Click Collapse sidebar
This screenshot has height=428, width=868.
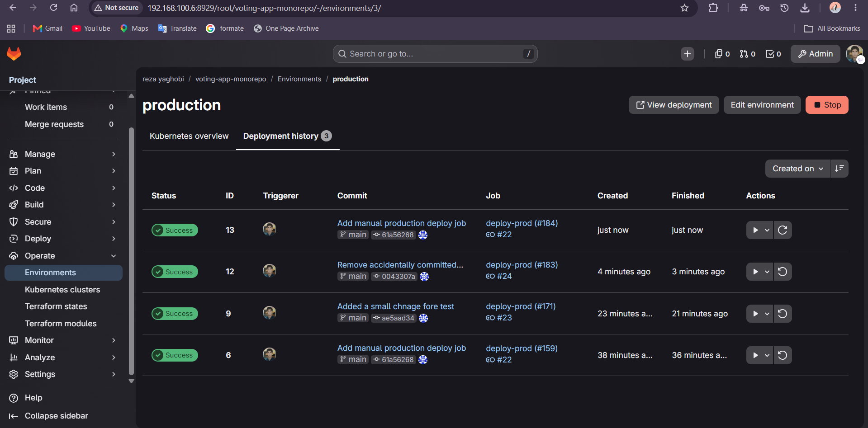click(x=49, y=416)
